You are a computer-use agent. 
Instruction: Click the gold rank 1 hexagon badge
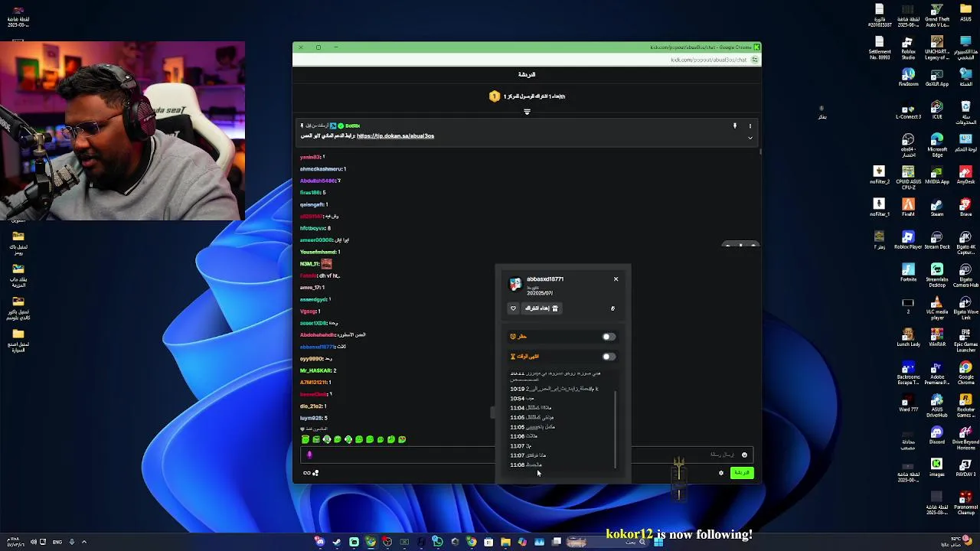495,96
